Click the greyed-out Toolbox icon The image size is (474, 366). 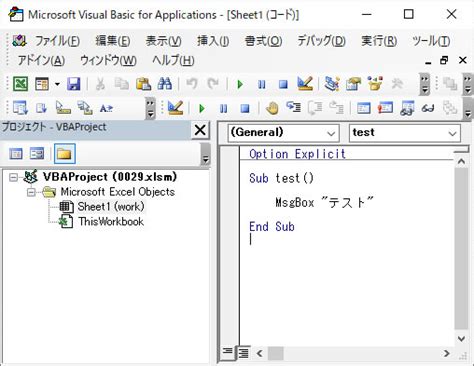tap(397, 84)
